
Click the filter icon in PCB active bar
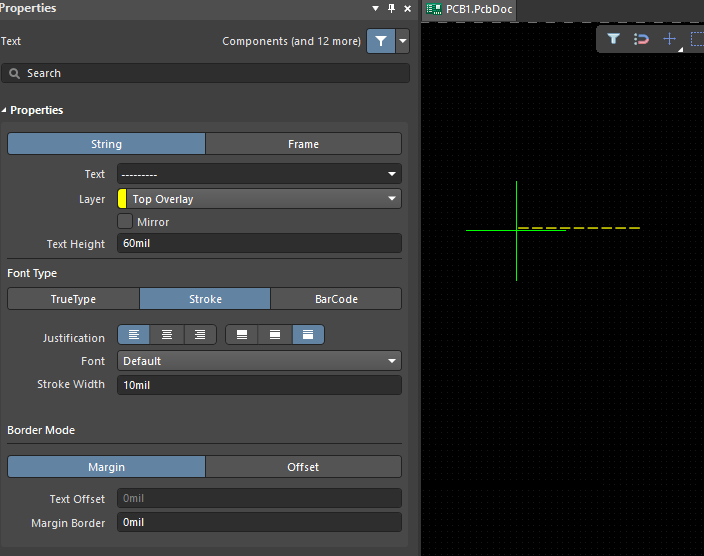click(x=613, y=39)
